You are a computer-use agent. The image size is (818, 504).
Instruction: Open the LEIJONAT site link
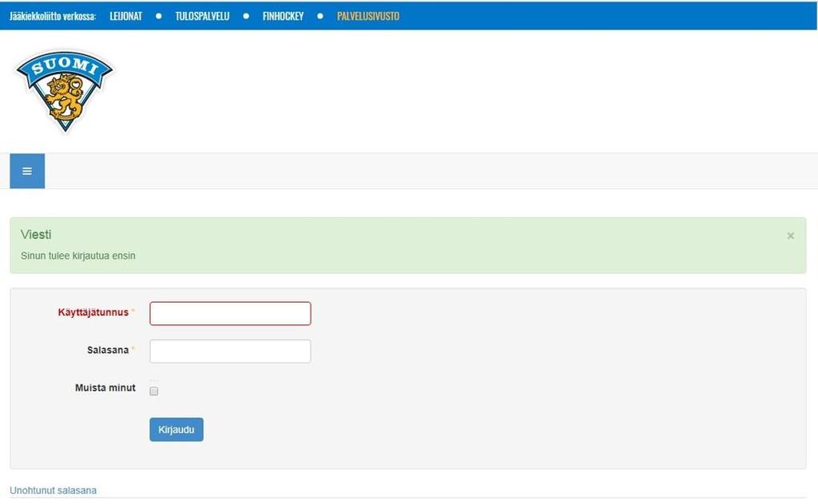coord(125,16)
